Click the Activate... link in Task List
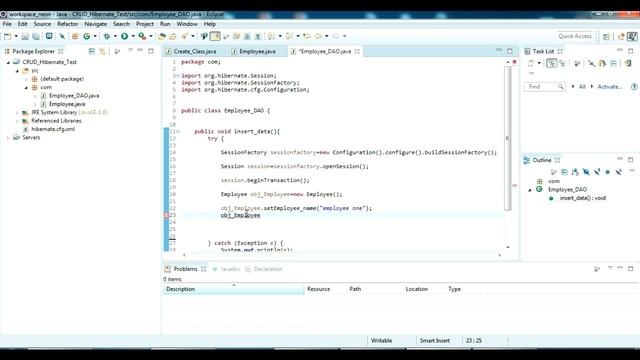 point(609,87)
